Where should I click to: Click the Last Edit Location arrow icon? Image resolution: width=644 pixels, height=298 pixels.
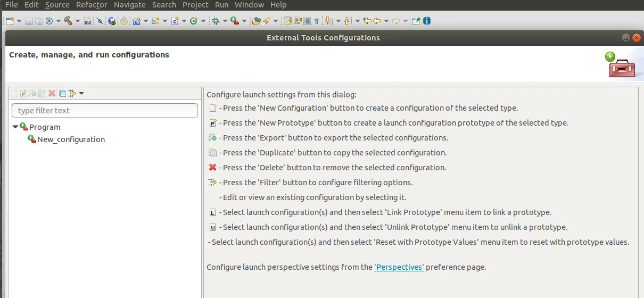pos(367,21)
